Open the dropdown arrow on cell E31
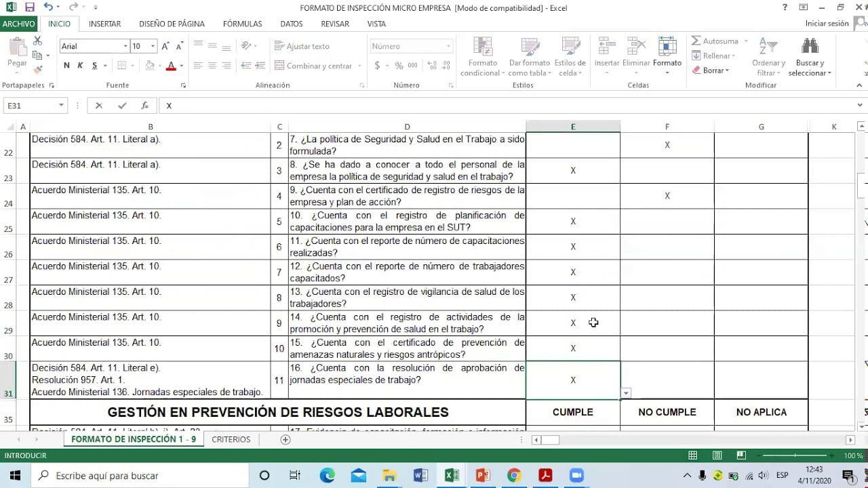 click(626, 393)
